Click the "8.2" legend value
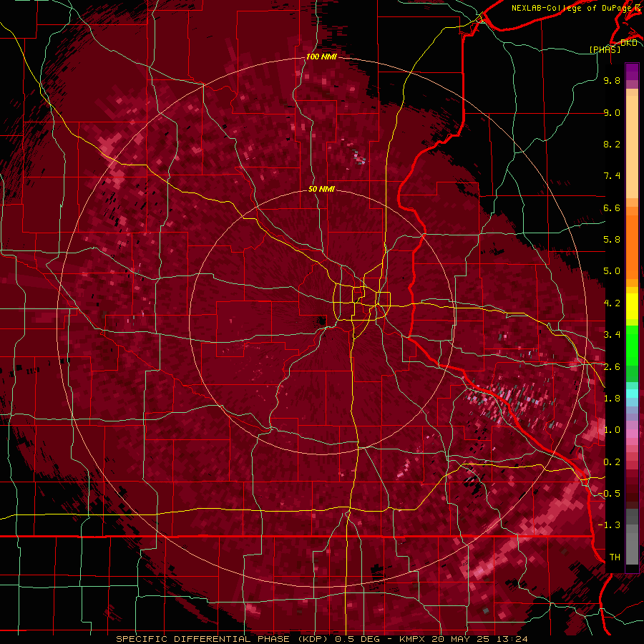Viewport: 644px width, 644px height. point(612,144)
